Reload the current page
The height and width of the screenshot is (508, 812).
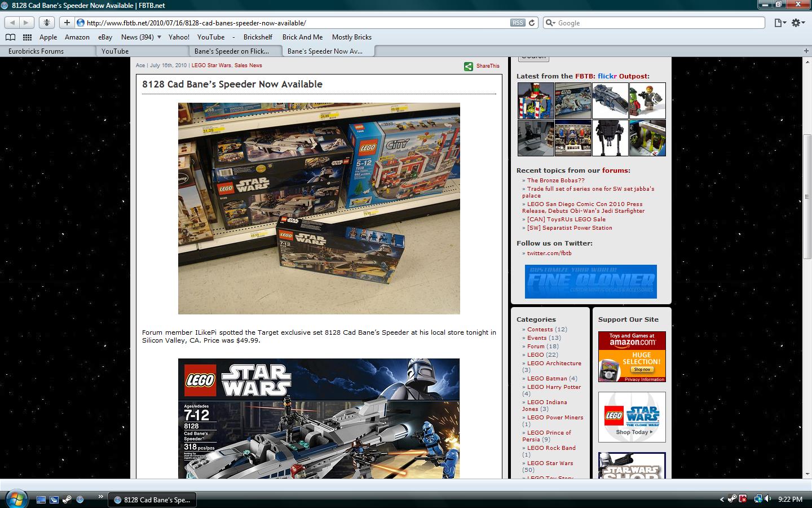click(532, 23)
